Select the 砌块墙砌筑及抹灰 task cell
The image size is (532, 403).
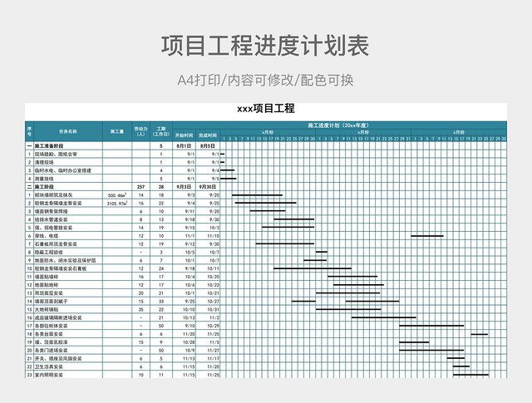click(68, 195)
